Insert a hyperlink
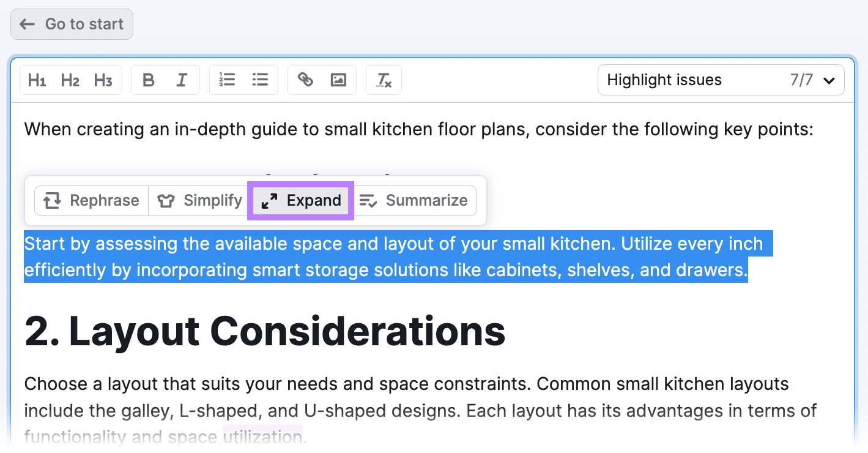 305,80
